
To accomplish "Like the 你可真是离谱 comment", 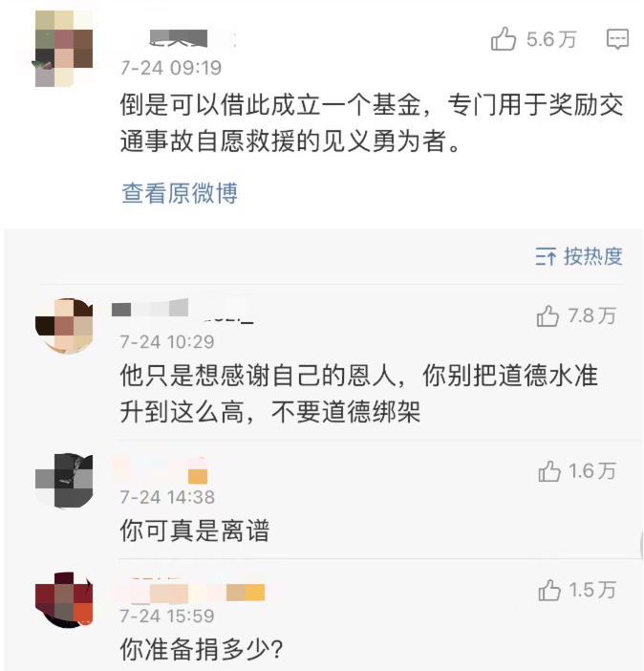I will tap(549, 470).
